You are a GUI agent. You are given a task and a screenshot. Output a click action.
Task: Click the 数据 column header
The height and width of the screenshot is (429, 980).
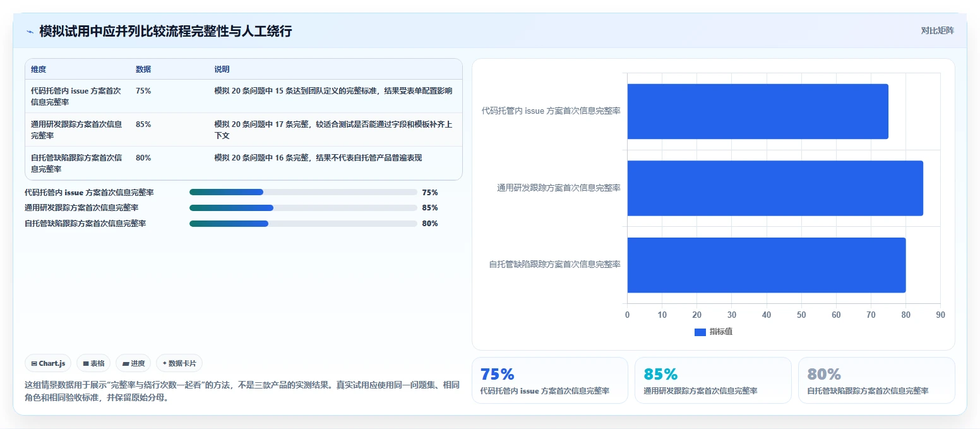coord(143,69)
